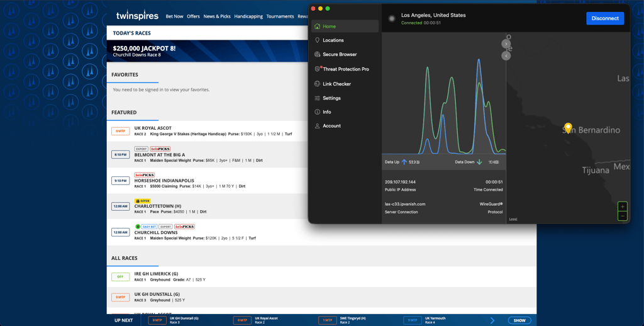Open the UK Royal Ascot Race 2 row

(208, 131)
